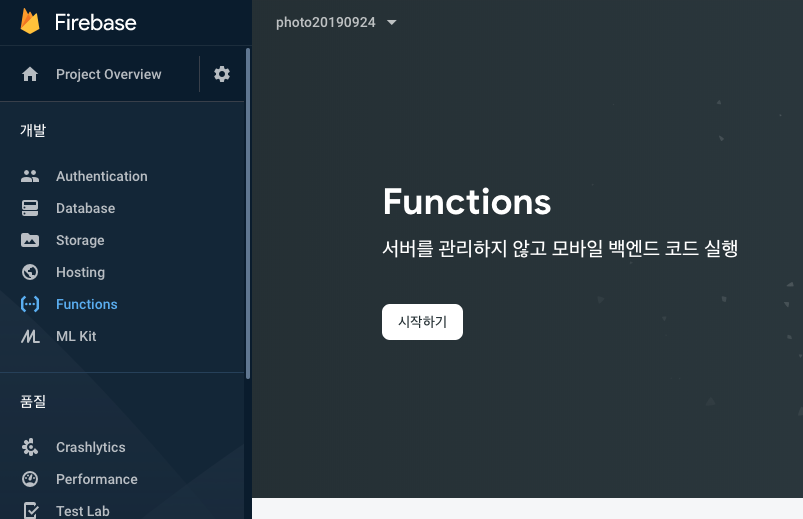
Task: Click the Authentication people icon
Action: coord(30,176)
